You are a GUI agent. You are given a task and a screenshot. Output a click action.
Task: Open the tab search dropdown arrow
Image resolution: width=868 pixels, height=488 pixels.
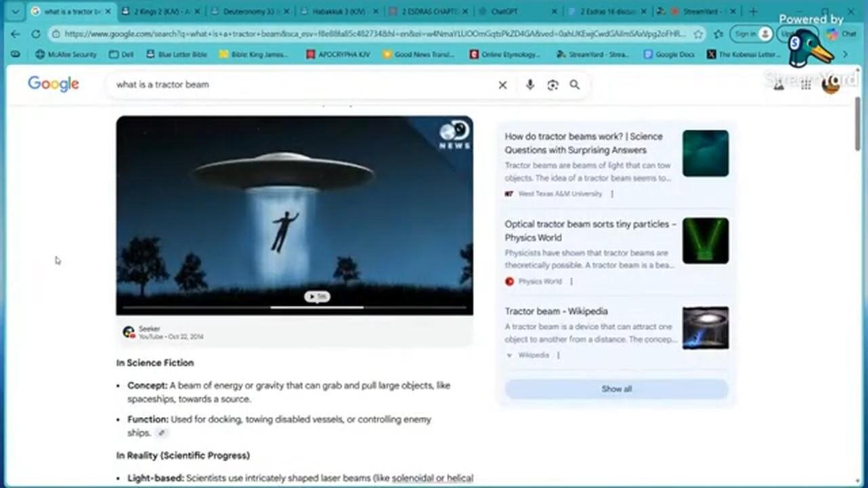[15, 12]
